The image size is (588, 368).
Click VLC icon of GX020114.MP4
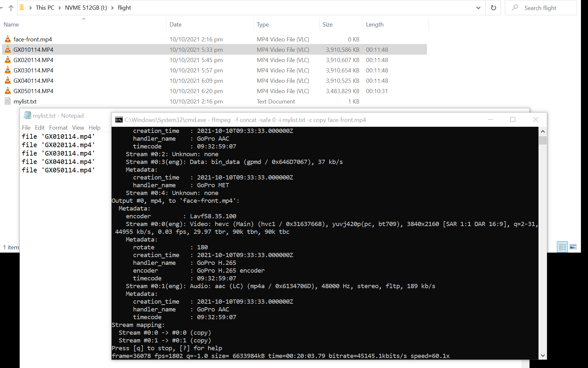tap(8, 60)
